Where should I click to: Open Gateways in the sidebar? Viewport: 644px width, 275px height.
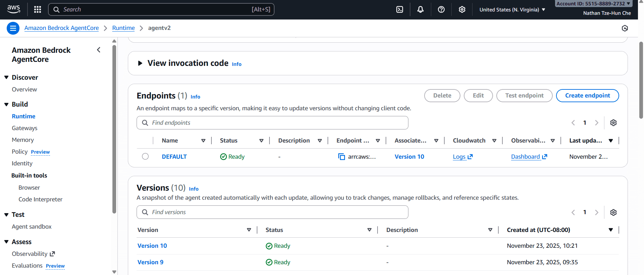coord(24,128)
